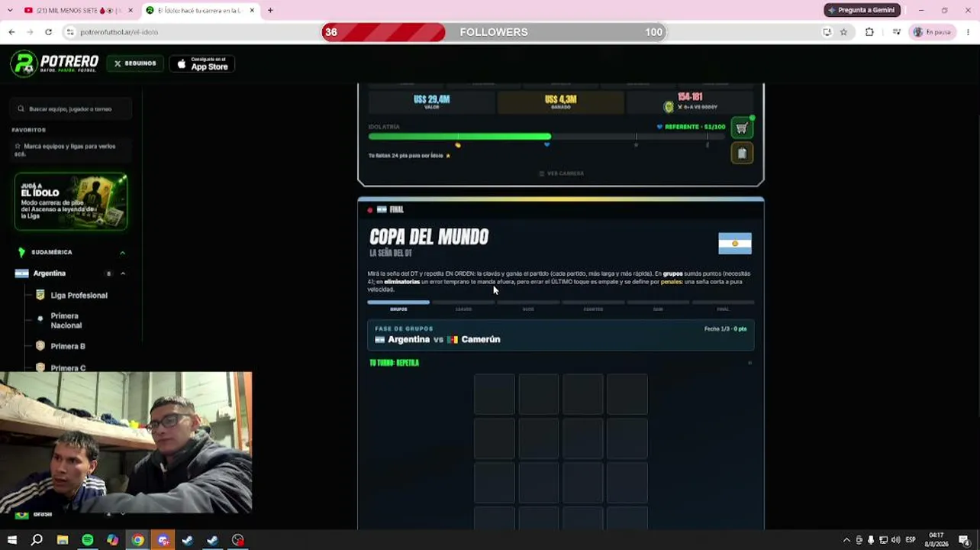Close the El Ídolo tab
This screenshot has height=550, width=980.
[252, 11]
